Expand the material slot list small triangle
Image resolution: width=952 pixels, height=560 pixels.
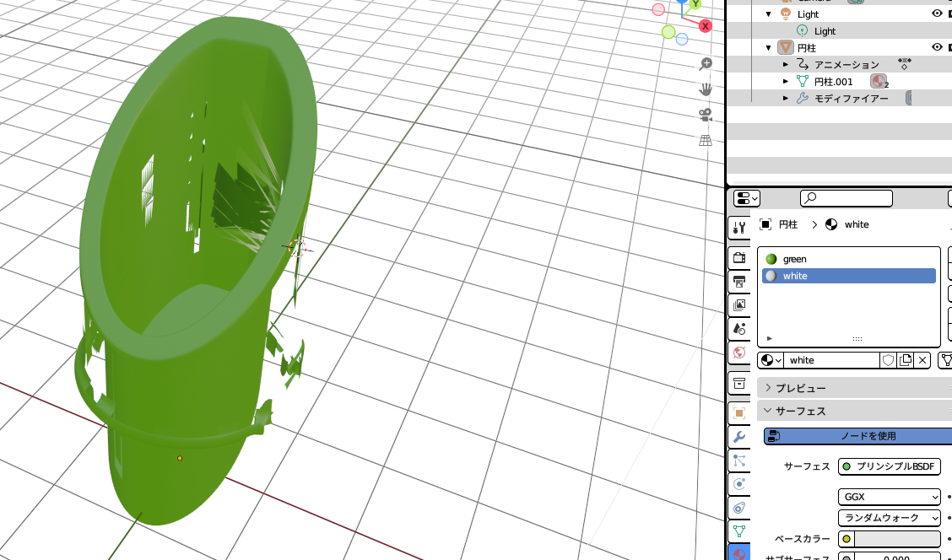(x=769, y=338)
